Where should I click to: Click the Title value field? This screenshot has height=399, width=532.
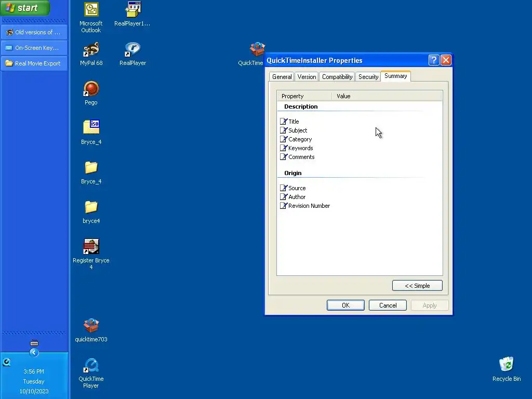tap(387, 122)
